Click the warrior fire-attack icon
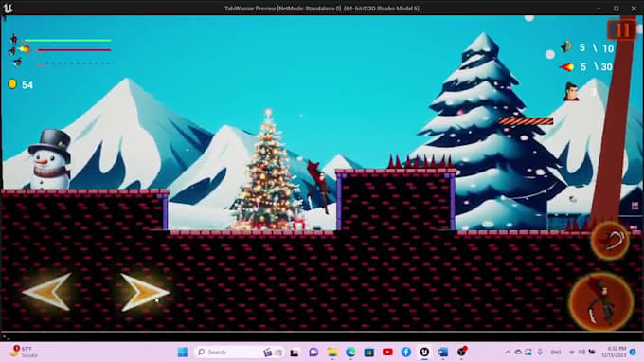Screen dimensions: 644x362 [19, 50]
